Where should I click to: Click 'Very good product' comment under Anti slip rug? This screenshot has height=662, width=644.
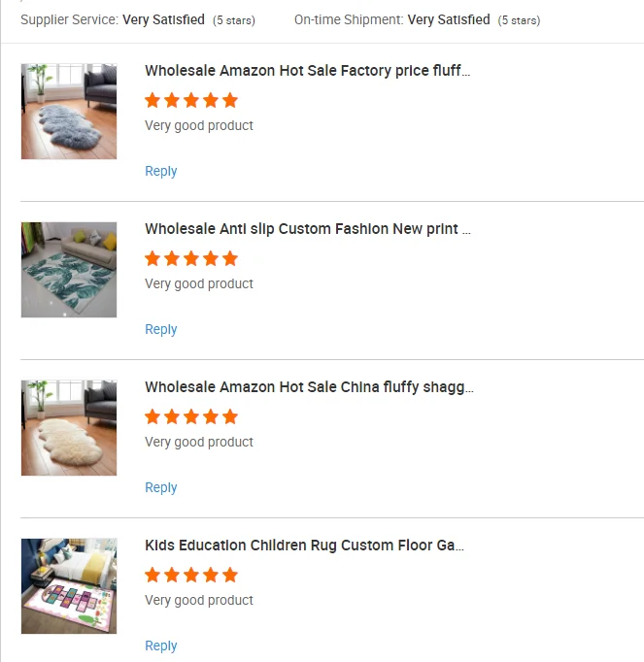(x=199, y=283)
